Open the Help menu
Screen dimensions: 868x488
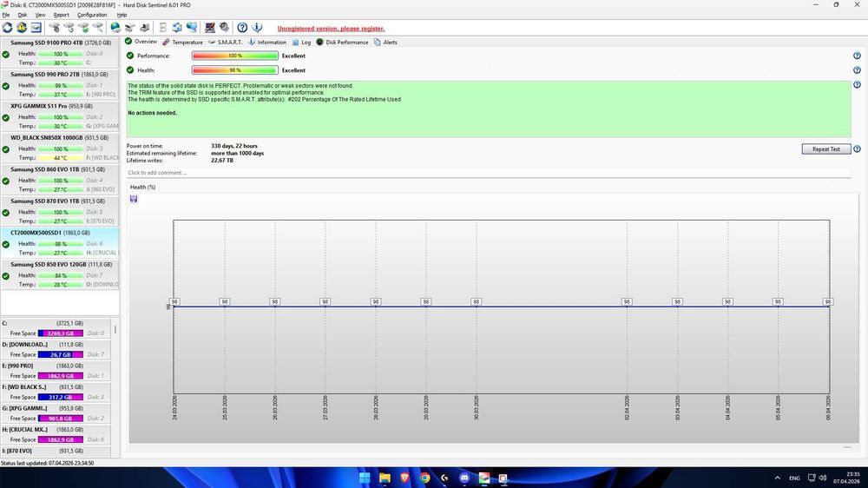point(122,15)
